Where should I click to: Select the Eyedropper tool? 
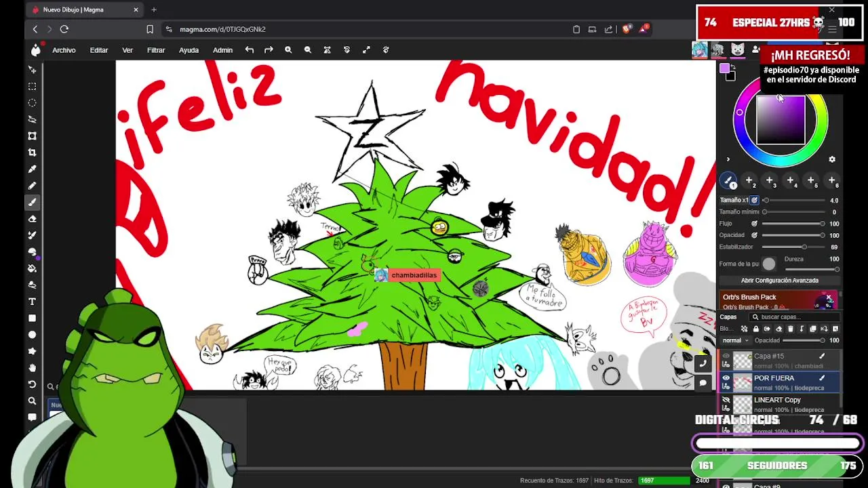tap(32, 169)
